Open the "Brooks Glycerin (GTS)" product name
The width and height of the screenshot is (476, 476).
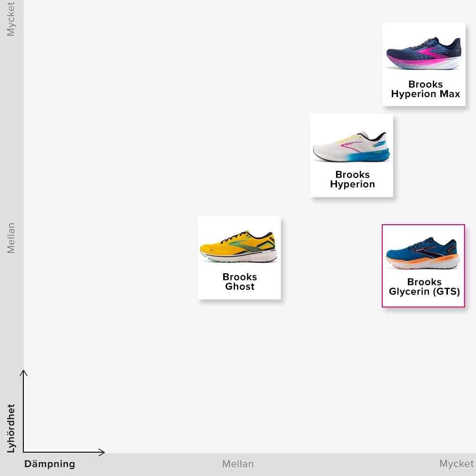(424, 287)
